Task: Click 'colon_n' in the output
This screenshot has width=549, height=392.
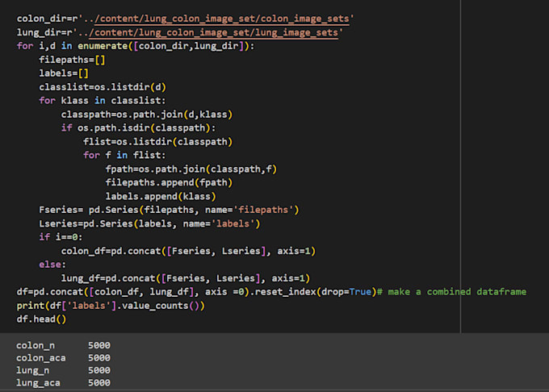Action: [36, 345]
